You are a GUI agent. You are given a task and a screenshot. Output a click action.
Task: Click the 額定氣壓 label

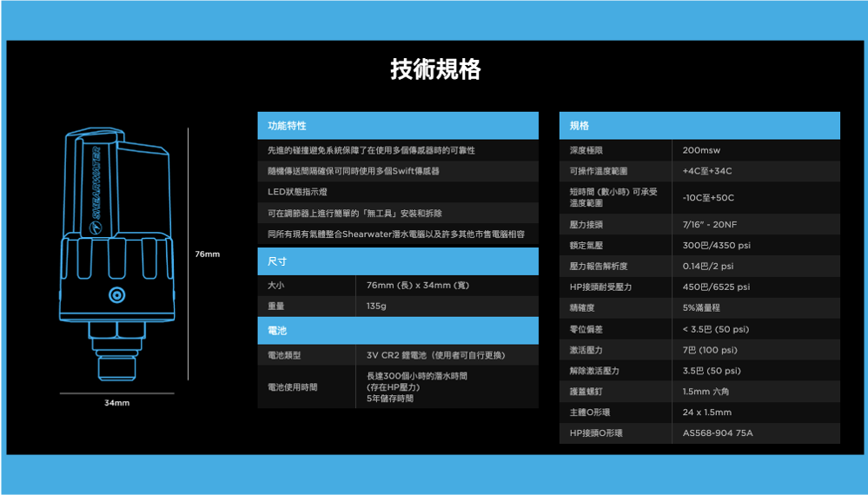[586, 246]
